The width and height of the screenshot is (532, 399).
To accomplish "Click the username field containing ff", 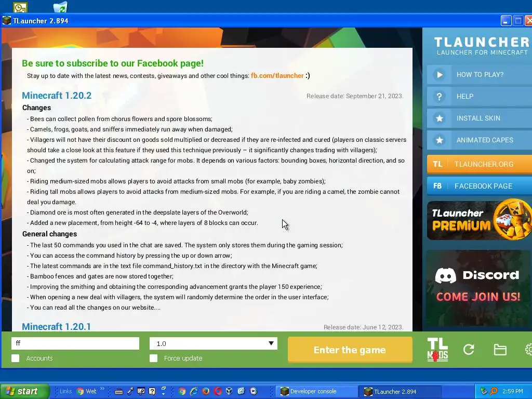I will pos(75,343).
